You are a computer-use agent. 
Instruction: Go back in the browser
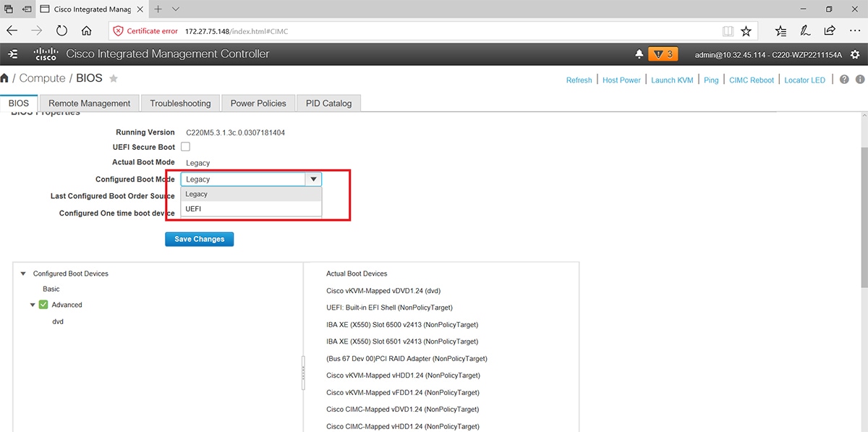pos(12,31)
